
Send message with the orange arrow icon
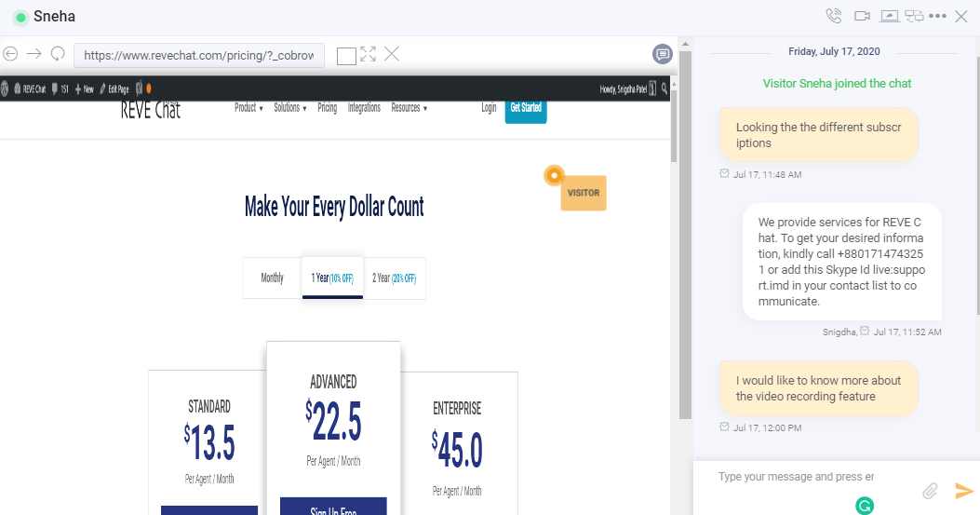[x=964, y=491]
